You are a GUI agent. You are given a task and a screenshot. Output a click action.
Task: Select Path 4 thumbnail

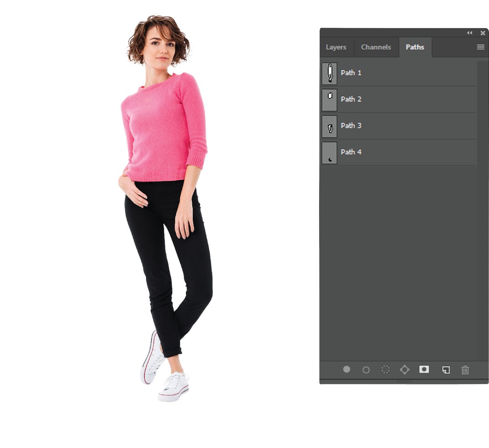pyautogui.click(x=330, y=153)
